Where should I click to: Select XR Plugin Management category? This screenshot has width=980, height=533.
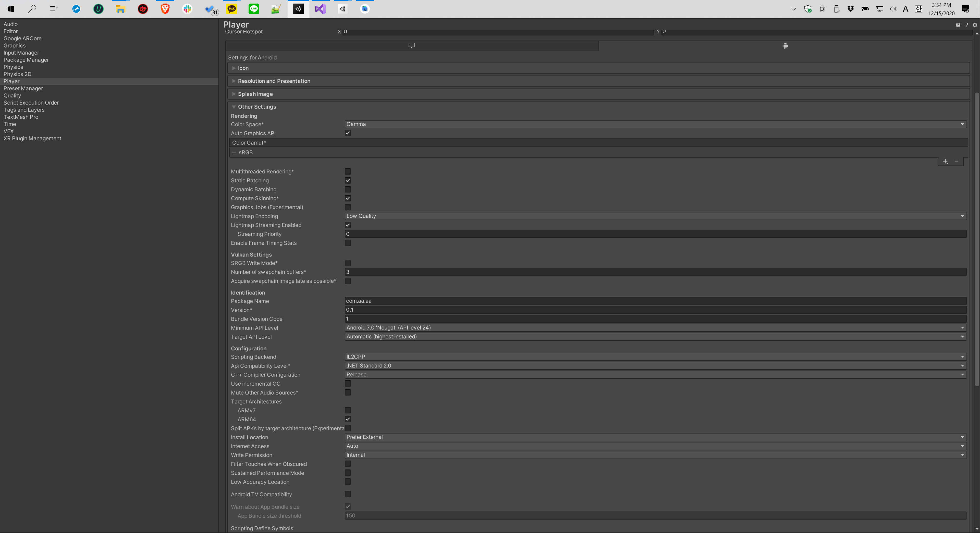pyautogui.click(x=32, y=138)
